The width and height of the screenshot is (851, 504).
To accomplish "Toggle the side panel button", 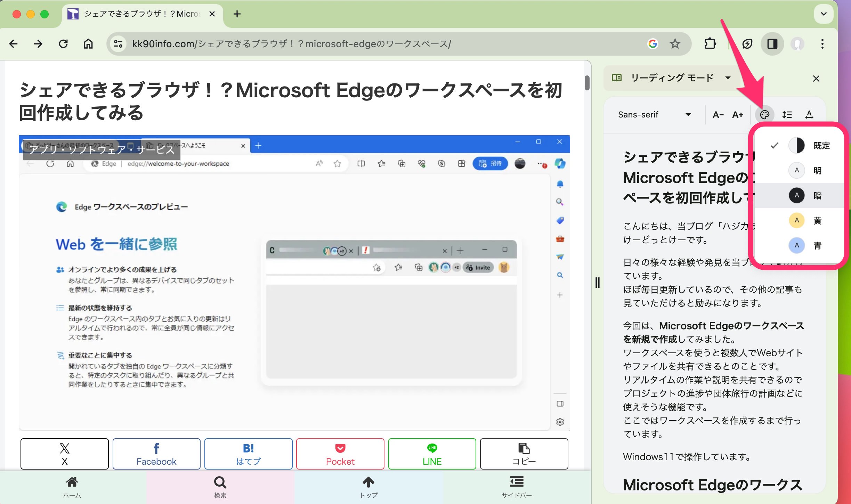I will pos(772,44).
